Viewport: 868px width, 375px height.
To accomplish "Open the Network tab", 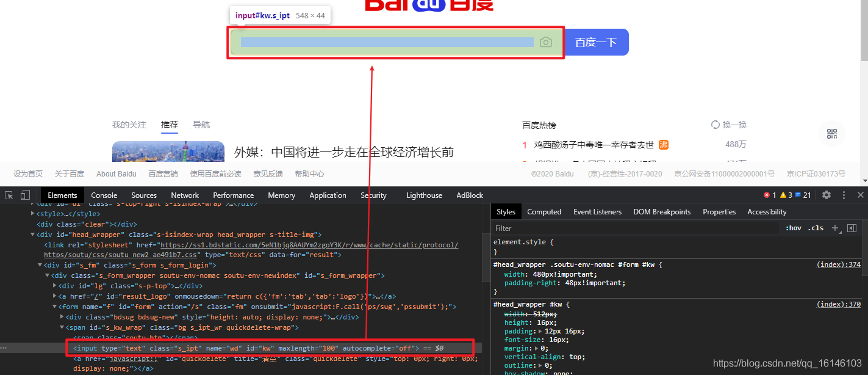I will 185,195.
